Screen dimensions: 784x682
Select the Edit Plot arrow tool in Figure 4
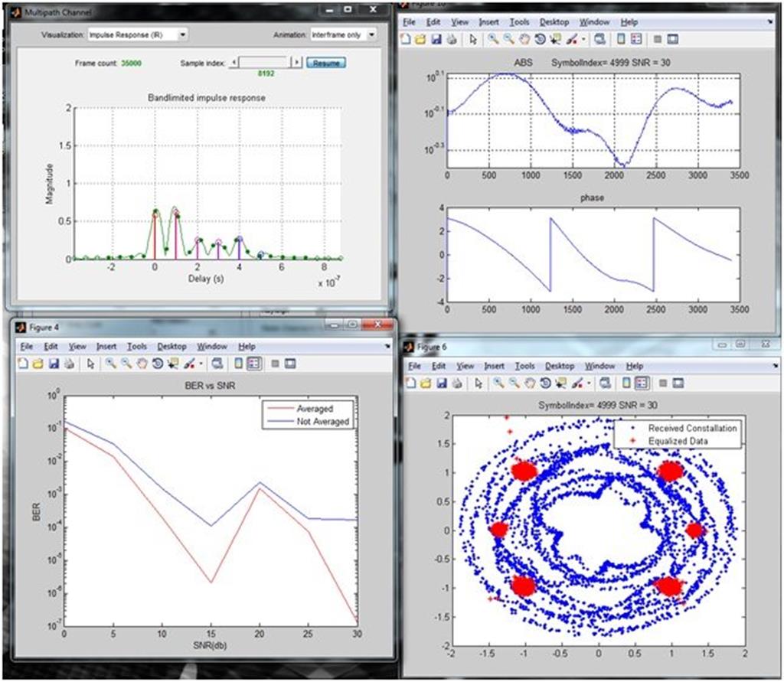coord(90,364)
